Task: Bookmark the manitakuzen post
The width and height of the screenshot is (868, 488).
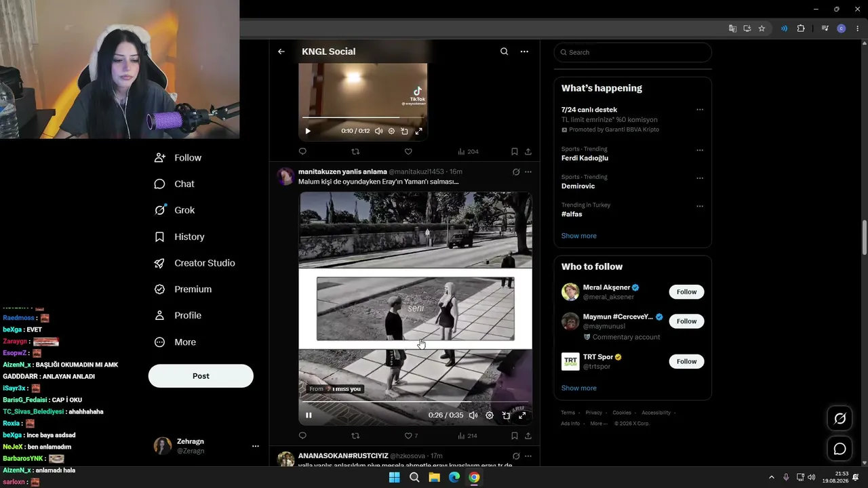Action: [x=515, y=436]
